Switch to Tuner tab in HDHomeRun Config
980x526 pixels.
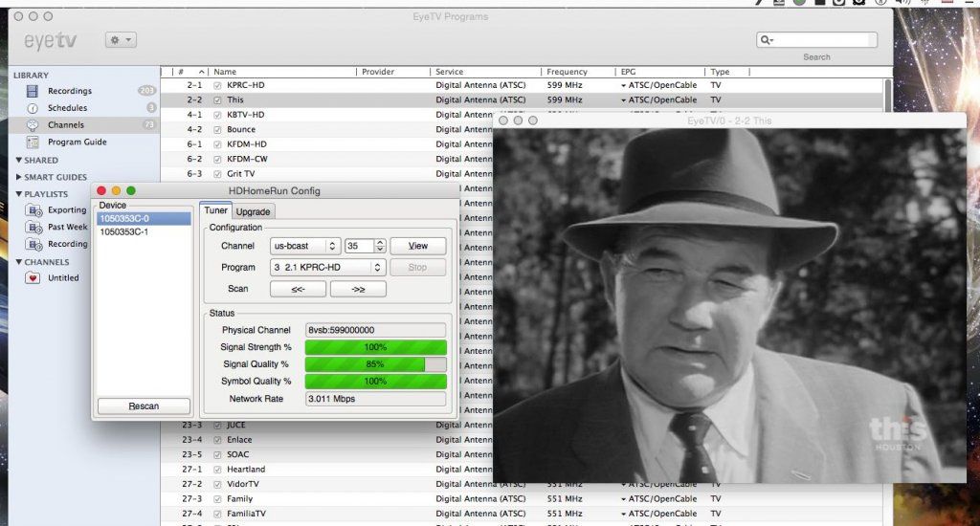coord(215,210)
